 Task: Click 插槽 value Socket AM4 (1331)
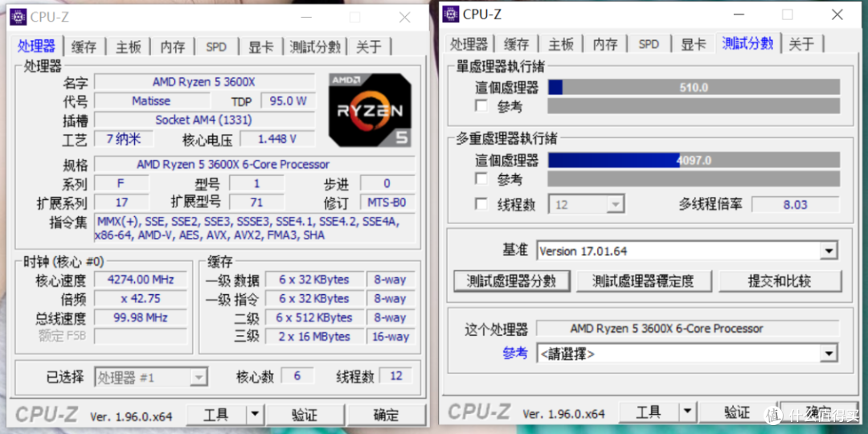point(204,120)
